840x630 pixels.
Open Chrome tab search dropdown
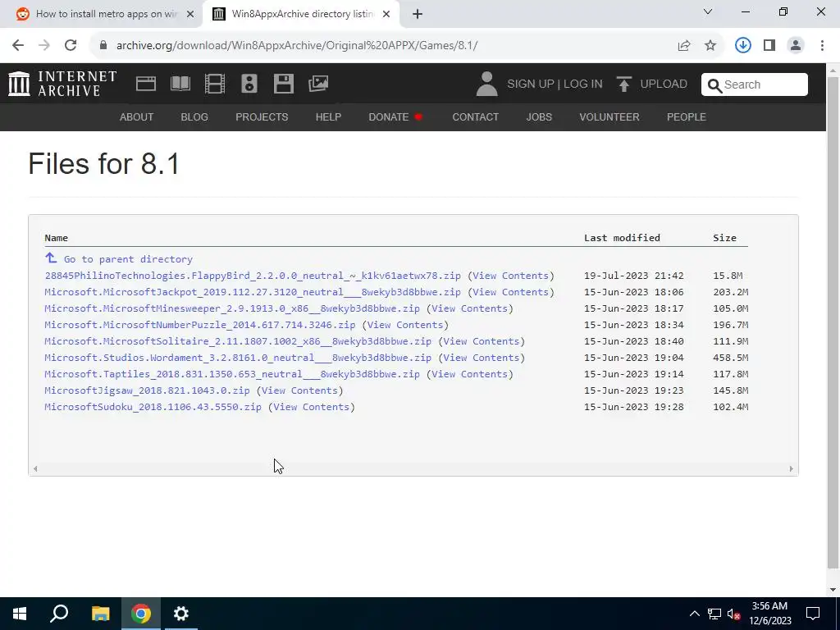click(708, 11)
